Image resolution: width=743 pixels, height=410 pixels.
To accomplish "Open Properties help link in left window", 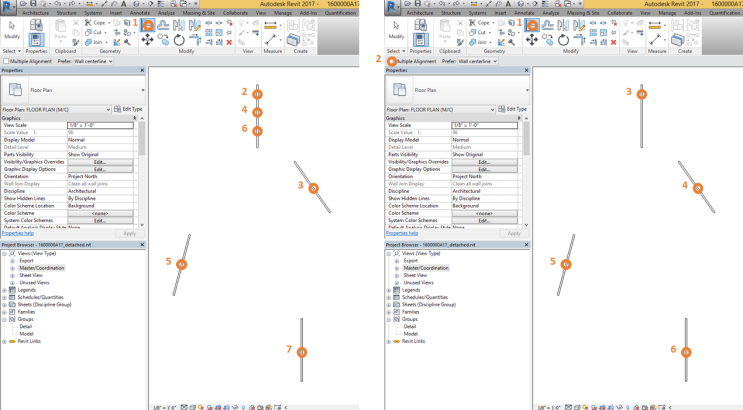I will pyautogui.click(x=18, y=233).
